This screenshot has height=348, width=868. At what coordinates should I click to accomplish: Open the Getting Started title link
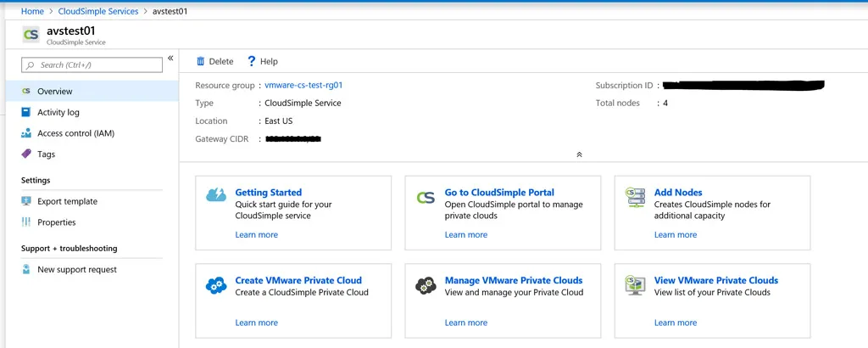[x=269, y=193]
